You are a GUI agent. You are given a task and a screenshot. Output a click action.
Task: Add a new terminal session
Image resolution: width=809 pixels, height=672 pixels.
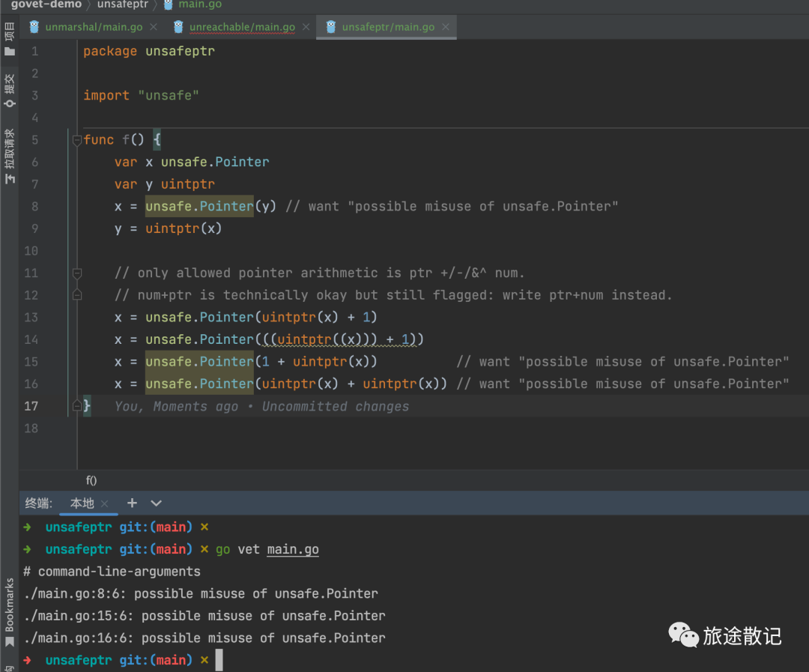tap(132, 503)
